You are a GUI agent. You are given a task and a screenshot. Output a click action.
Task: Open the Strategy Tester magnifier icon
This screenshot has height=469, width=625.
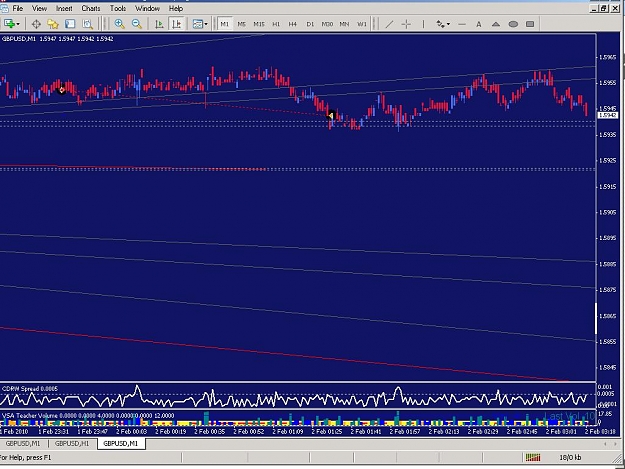pos(87,24)
